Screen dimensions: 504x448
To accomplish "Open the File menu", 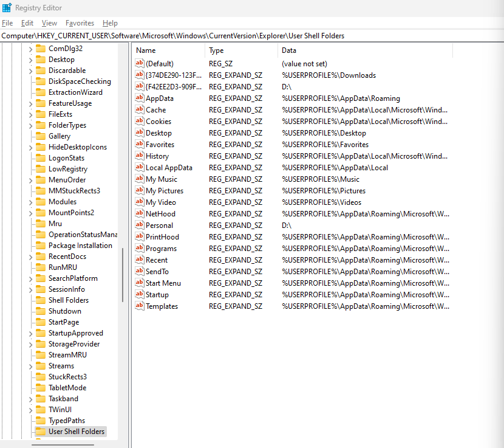I will point(7,23).
